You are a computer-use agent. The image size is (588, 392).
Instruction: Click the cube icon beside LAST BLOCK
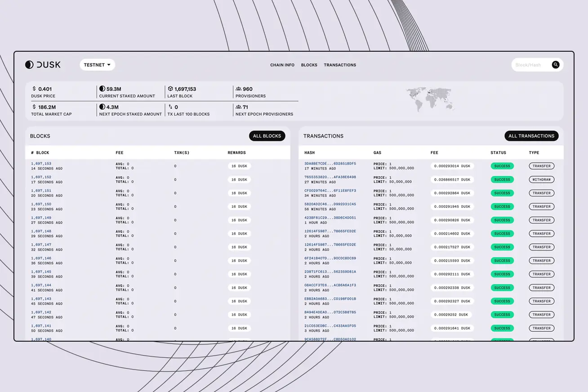pyautogui.click(x=171, y=89)
